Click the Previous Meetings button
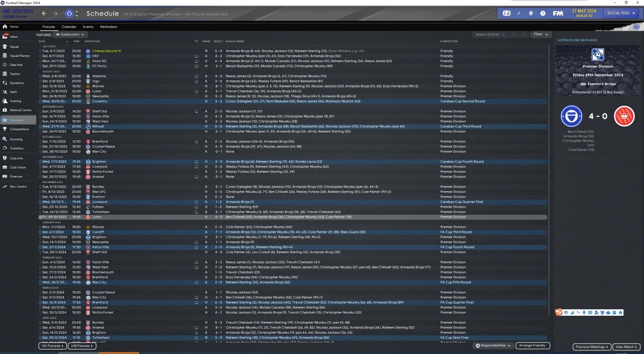 click(x=592, y=347)
